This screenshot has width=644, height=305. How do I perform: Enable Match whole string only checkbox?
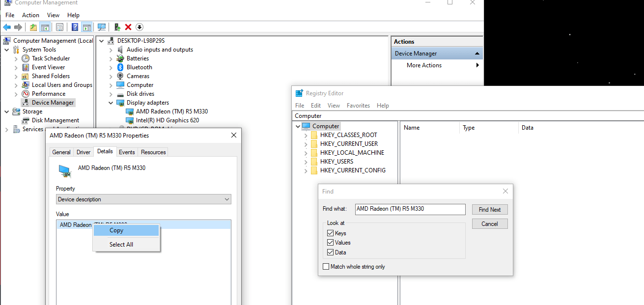tap(326, 267)
